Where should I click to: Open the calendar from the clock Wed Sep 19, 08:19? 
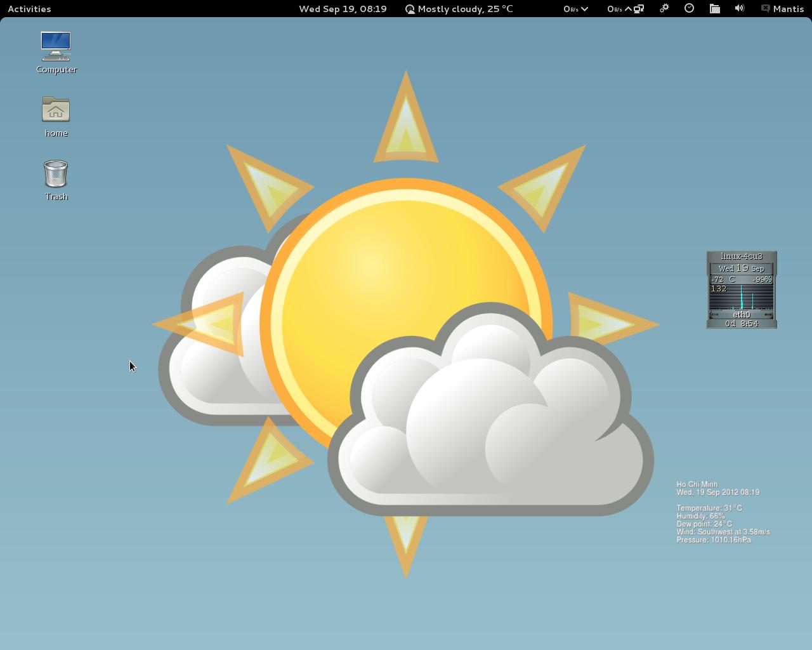(x=343, y=9)
